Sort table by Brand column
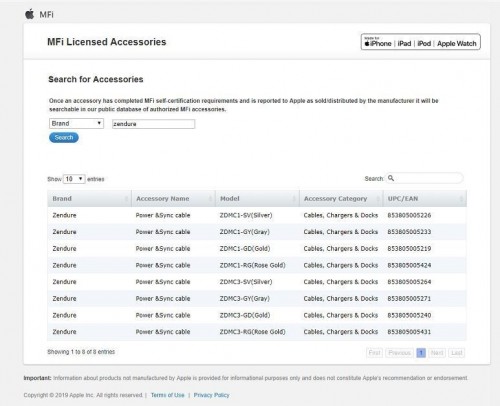The width and height of the screenshot is (500, 406). coord(89,199)
